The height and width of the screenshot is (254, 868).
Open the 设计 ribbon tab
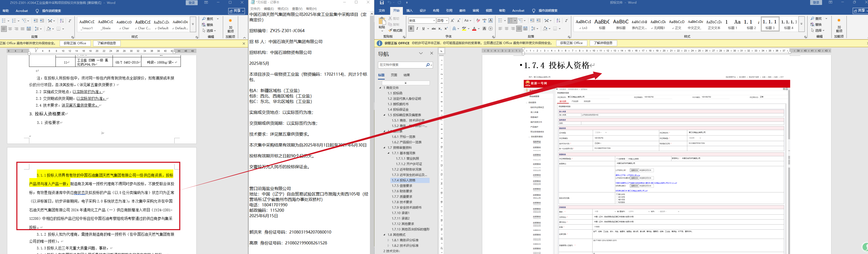click(423, 10)
